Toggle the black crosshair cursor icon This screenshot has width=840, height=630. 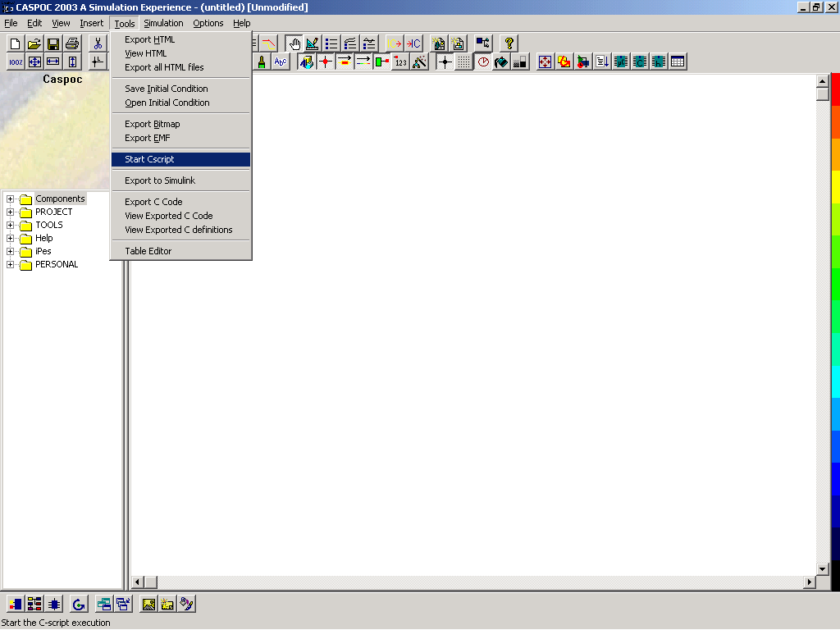click(x=445, y=62)
